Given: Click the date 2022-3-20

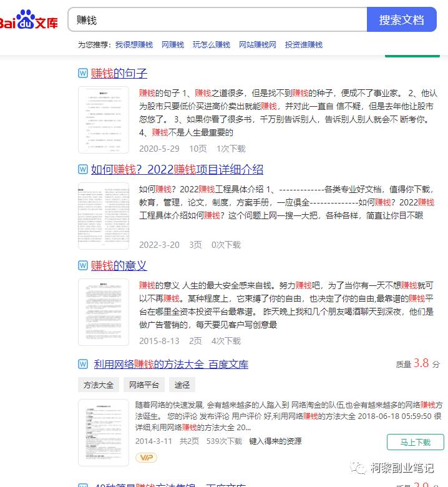Looking at the screenshot, I should [x=159, y=245].
